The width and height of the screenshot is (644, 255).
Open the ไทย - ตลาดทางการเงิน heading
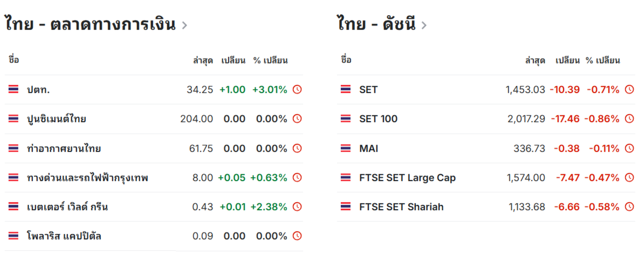pos(91,24)
